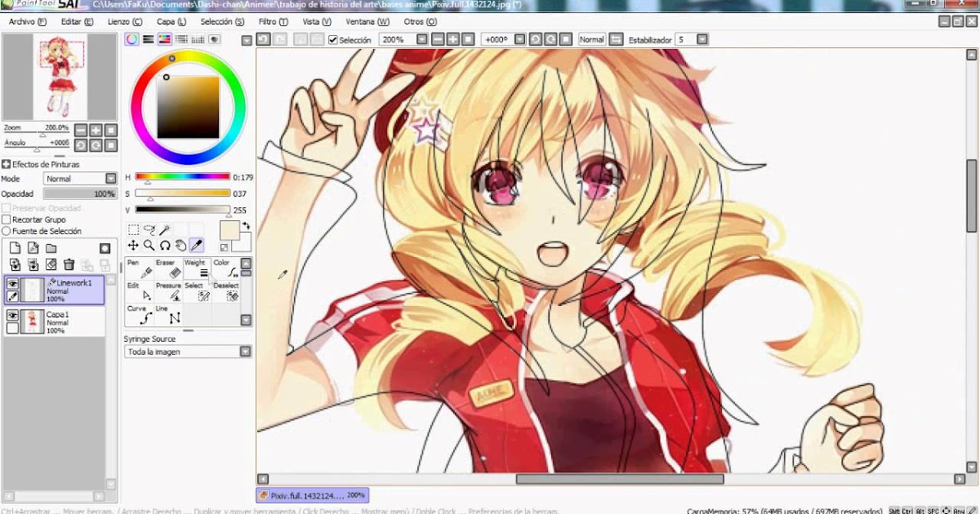Choose the linework Select tool
This screenshot has width=980, height=514.
click(197, 291)
